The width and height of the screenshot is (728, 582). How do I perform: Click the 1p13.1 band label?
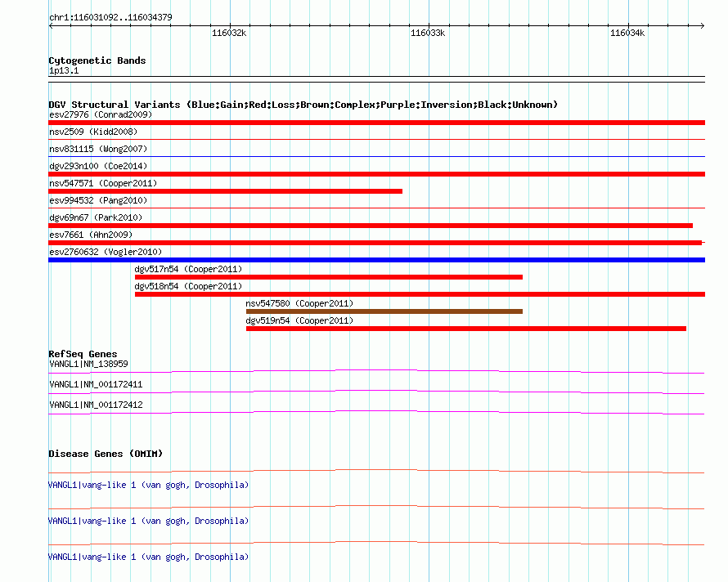pyautogui.click(x=64, y=70)
